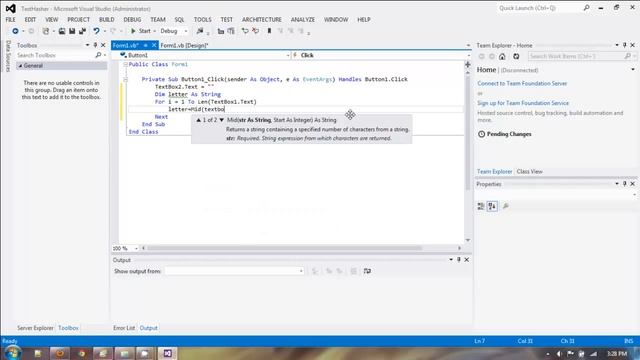Click the Save All toolbar icon
The image size is (640, 360).
click(x=82, y=31)
